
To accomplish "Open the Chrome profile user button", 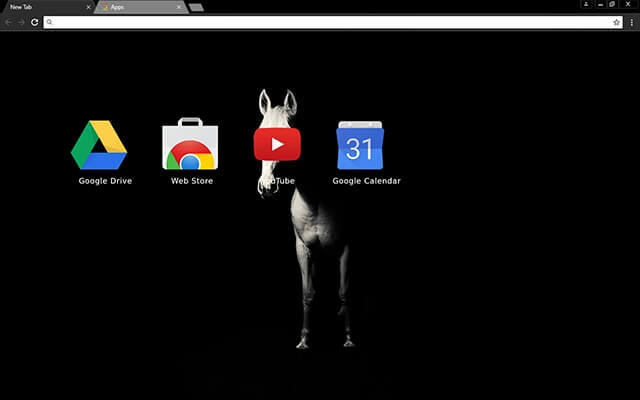I will [x=586, y=4].
